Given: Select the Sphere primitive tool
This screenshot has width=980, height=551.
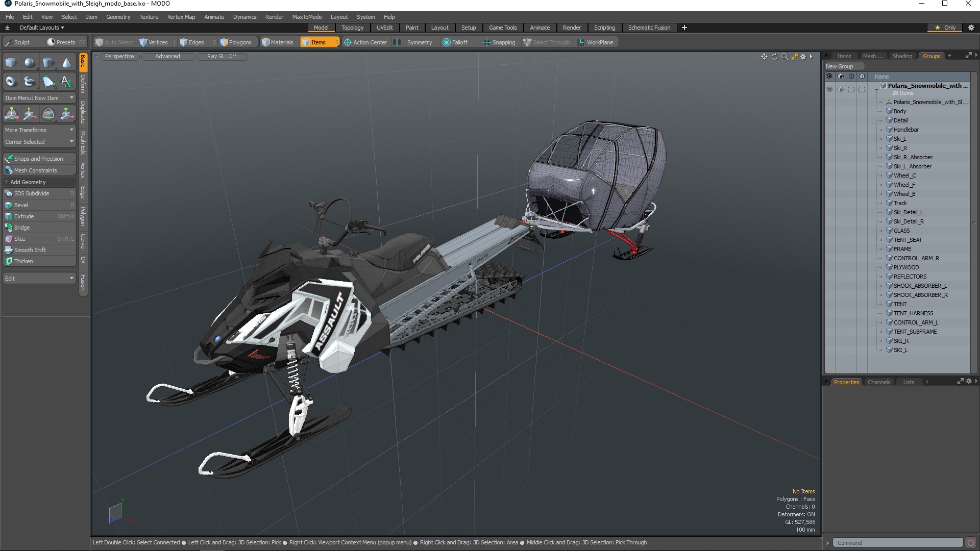Looking at the screenshot, I should click(30, 63).
